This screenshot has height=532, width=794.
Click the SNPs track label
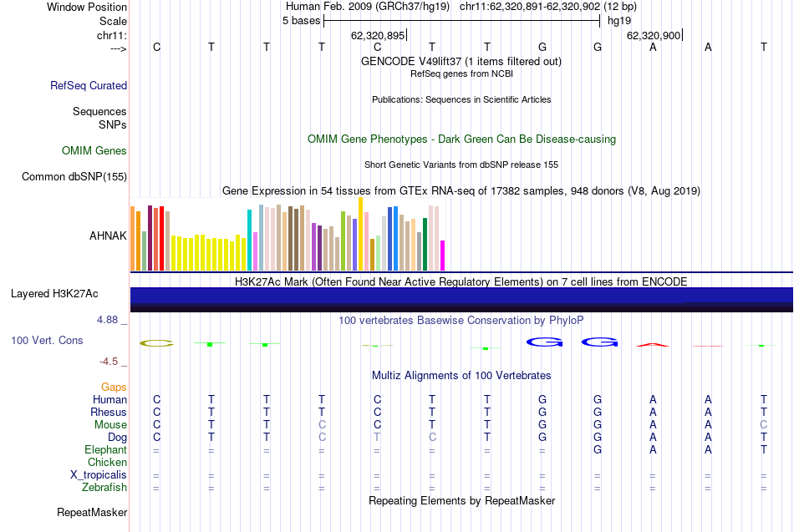(113, 124)
